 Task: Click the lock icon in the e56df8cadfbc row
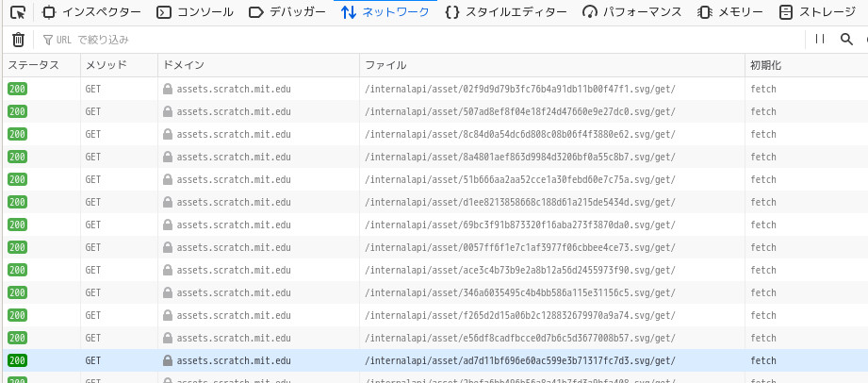[168, 338]
